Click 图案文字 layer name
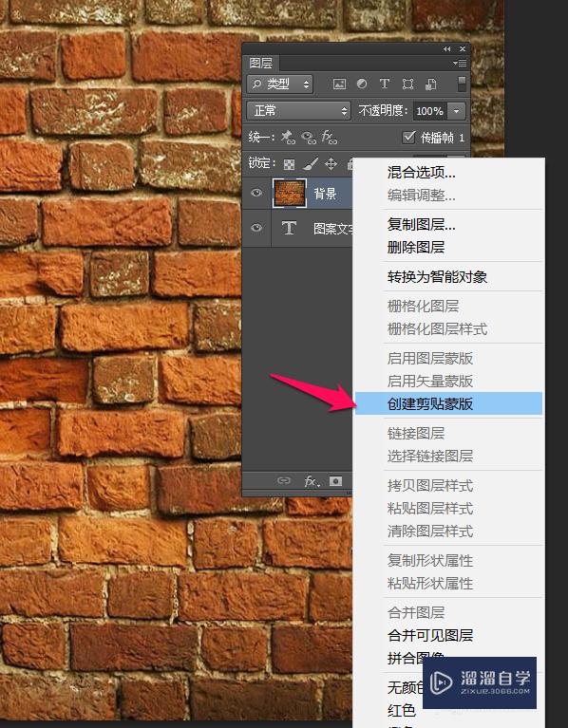This screenshot has height=728, width=568. coord(333,228)
